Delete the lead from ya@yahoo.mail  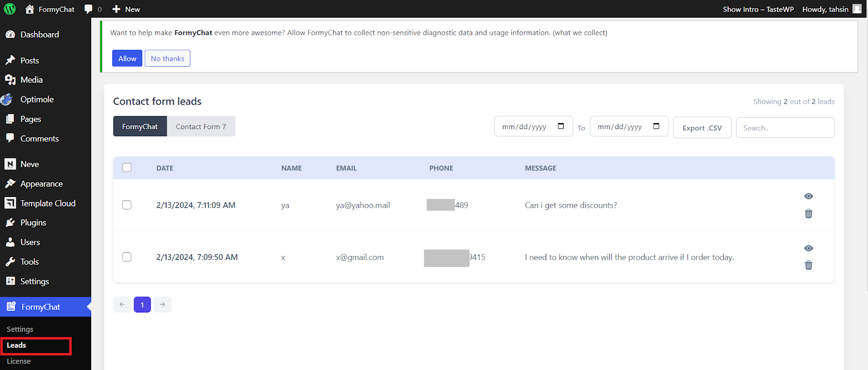808,214
